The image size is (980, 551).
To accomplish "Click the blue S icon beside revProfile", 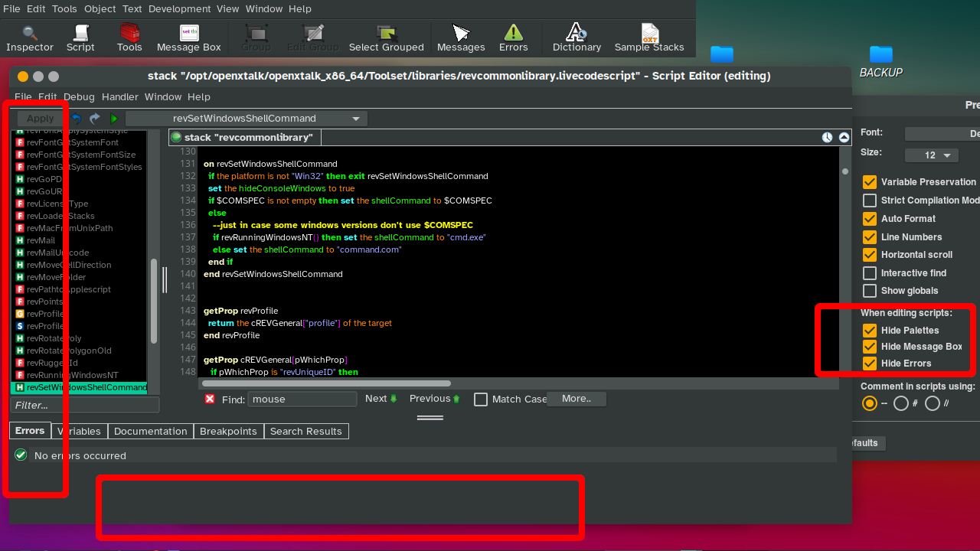I will point(20,326).
